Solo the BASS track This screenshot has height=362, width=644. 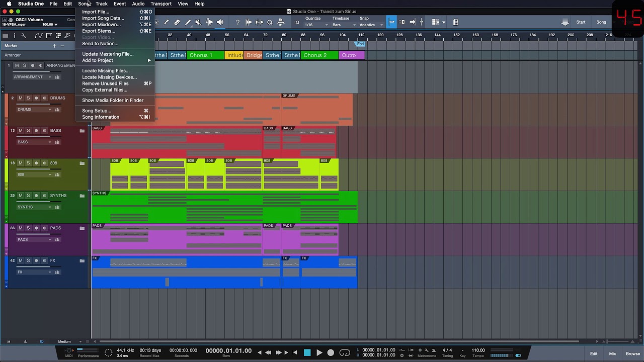tap(28, 131)
